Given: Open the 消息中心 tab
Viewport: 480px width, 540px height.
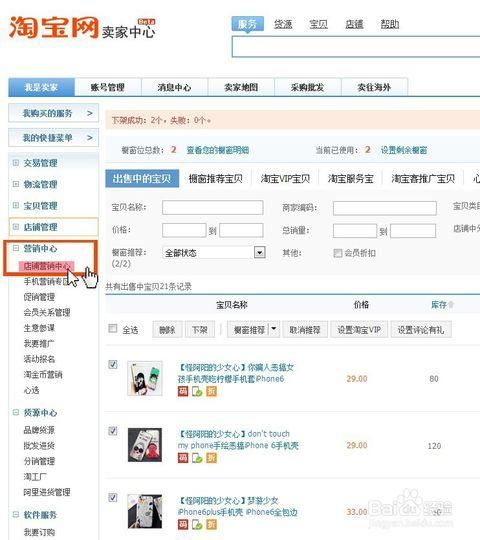Looking at the screenshot, I should 174,87.
